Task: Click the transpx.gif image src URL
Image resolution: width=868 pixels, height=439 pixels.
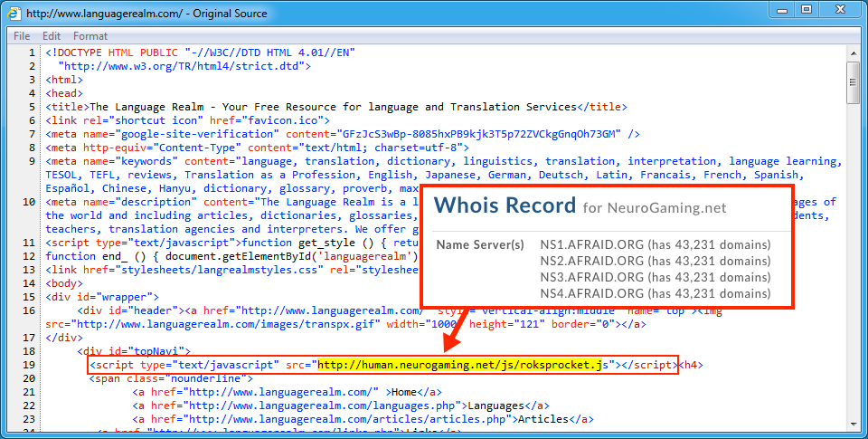Action: pyautogui.click(x=225, y=324)
